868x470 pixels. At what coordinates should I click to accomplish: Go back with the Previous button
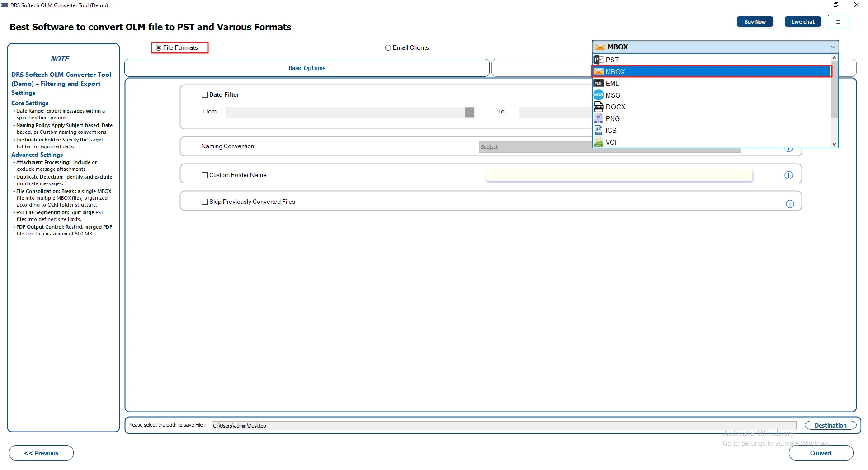(41, 453)
